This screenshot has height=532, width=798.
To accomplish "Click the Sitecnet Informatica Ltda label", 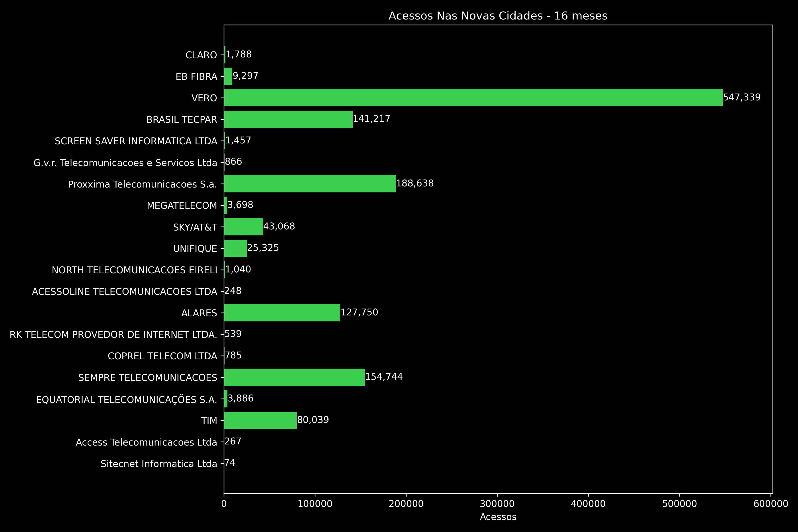I will pos(158,464).
